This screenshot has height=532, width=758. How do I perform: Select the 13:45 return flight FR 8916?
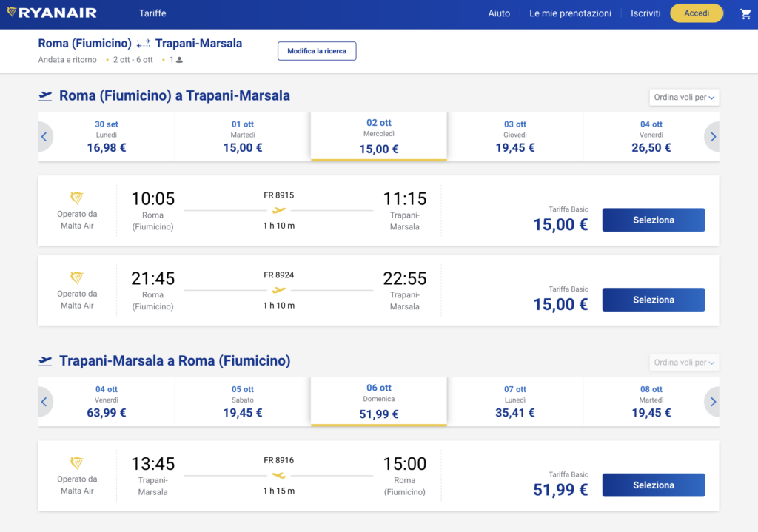click(x=654, y=485)
